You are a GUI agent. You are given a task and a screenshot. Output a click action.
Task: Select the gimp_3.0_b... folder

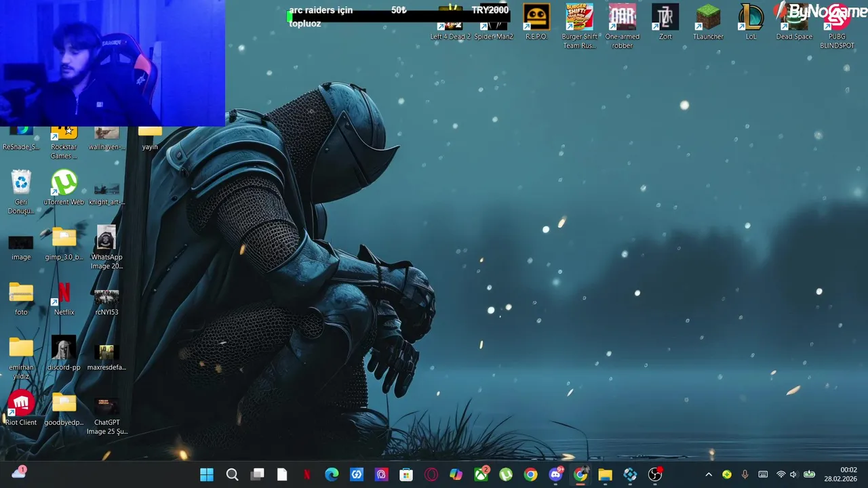click(x=64, y=243)
